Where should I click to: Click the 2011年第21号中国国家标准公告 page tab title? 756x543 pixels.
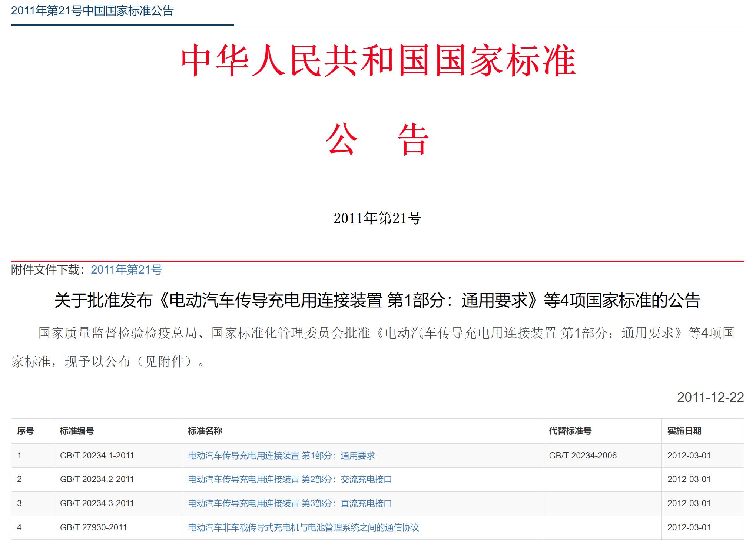(x=92, y=11)
